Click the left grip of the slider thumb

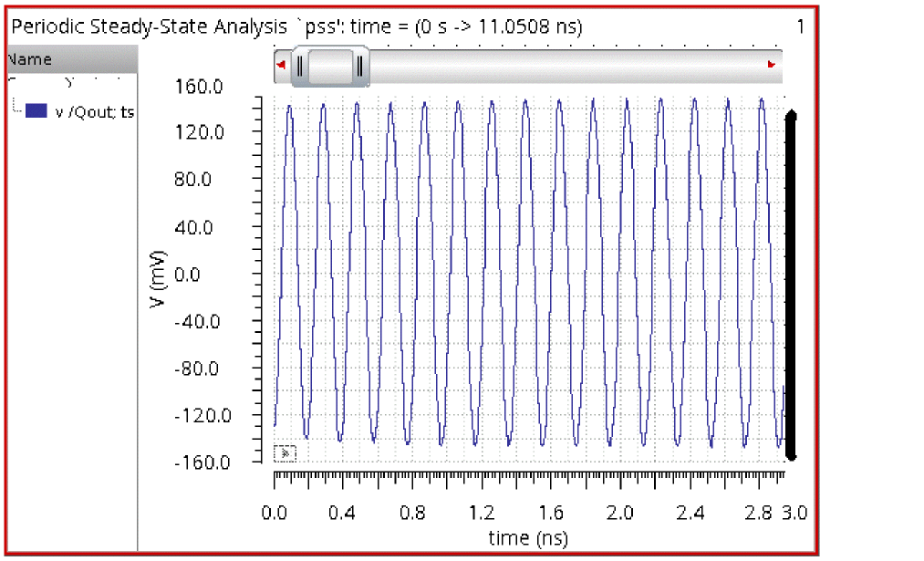pos(299,66)
